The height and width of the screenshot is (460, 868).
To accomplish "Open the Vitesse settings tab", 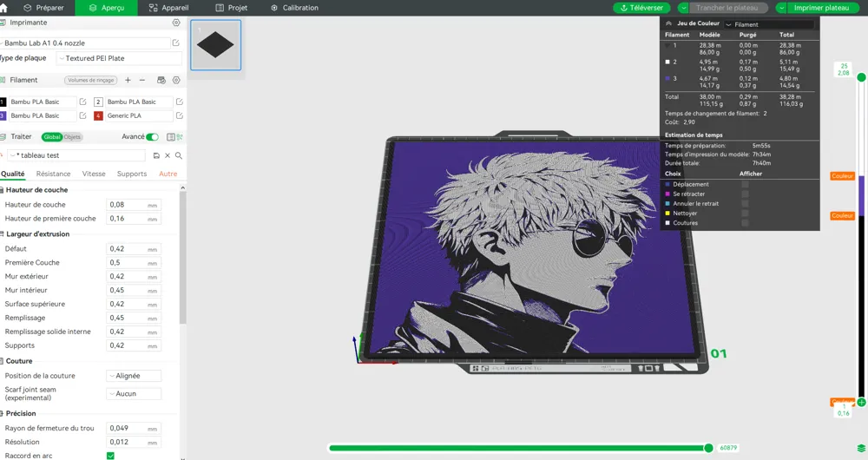I will [x=94, y=174].
